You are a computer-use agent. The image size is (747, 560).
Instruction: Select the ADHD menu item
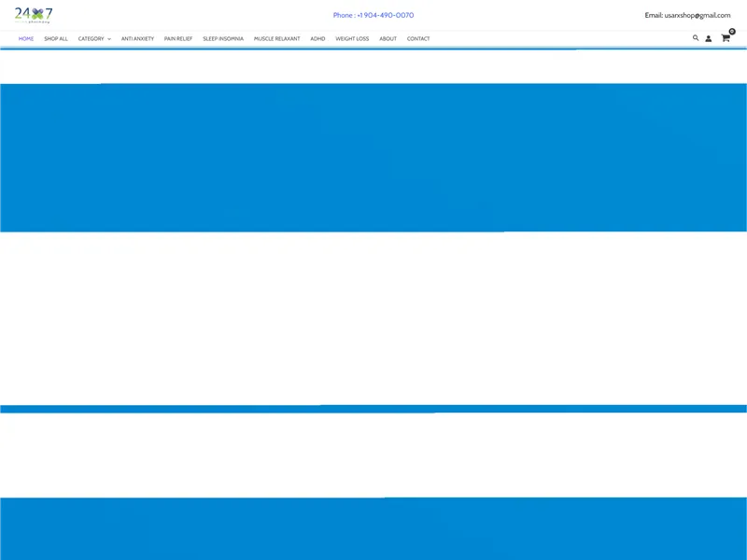coord(317,38)
